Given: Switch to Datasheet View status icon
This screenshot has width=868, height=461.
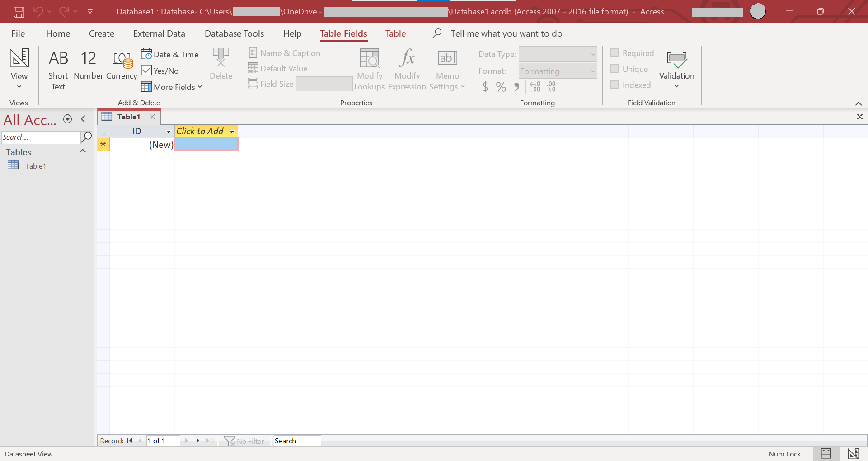Looking at the screenshot, I should pos(826,454).
